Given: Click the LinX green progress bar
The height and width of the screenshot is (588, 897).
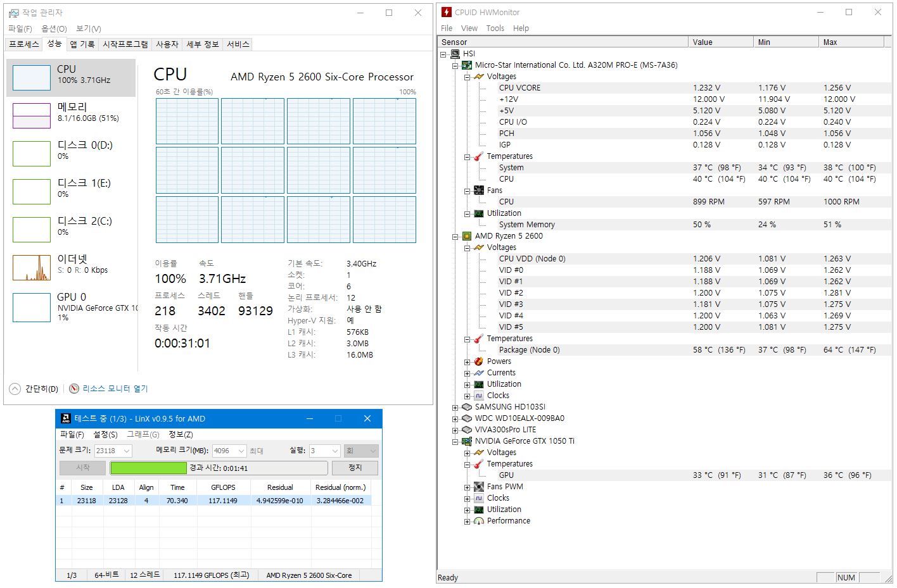Looking at the screenshot, I should [x=148, y=468].
